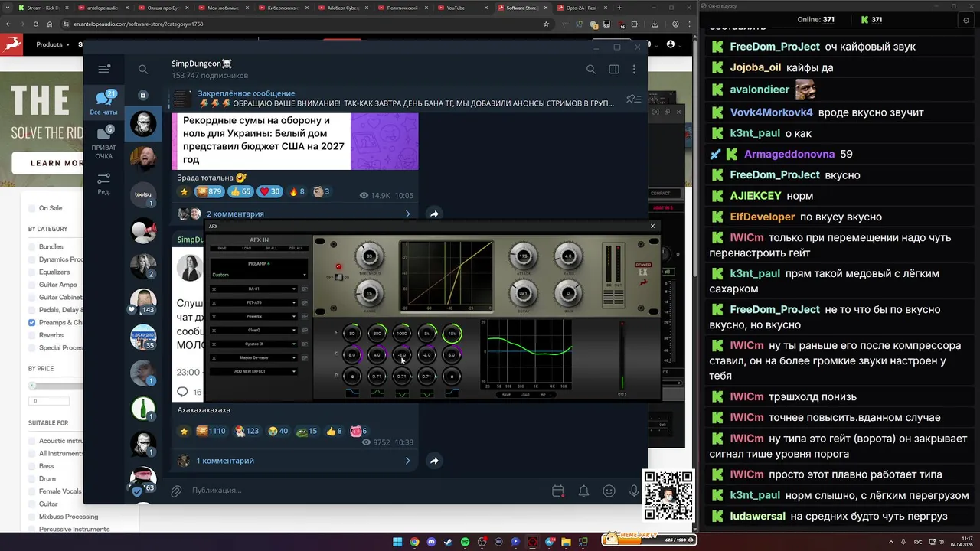
Task: Click PowerEX THRESHOLD knob
Action: (x=370, y=256)
